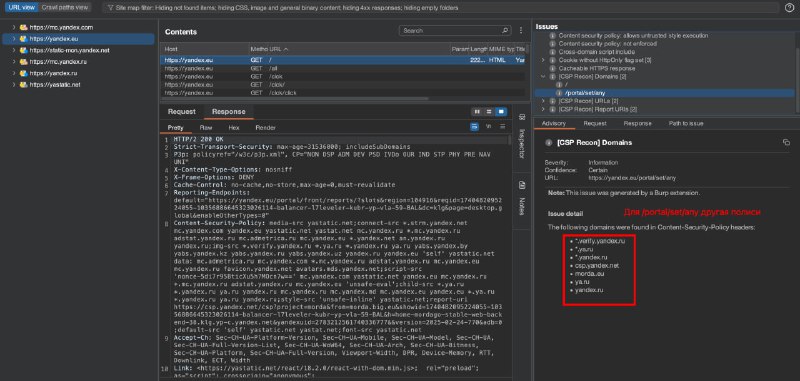Screen dimensions: 800x381
Task: Sort contents by the URL column
Action: (359, 49)
